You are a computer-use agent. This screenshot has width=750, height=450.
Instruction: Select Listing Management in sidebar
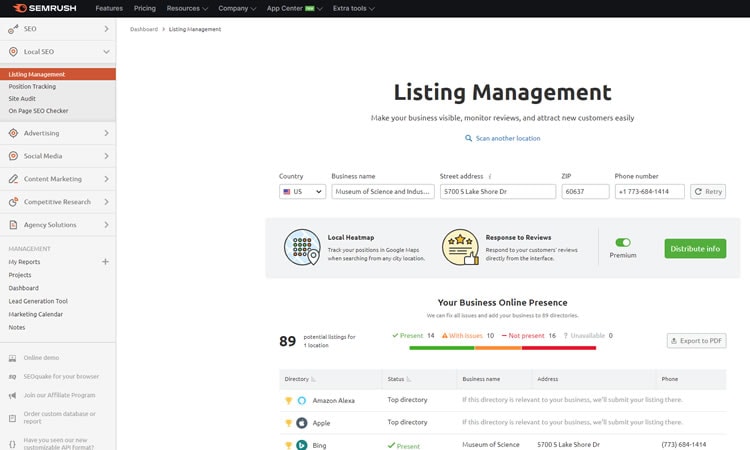point(58,74)
